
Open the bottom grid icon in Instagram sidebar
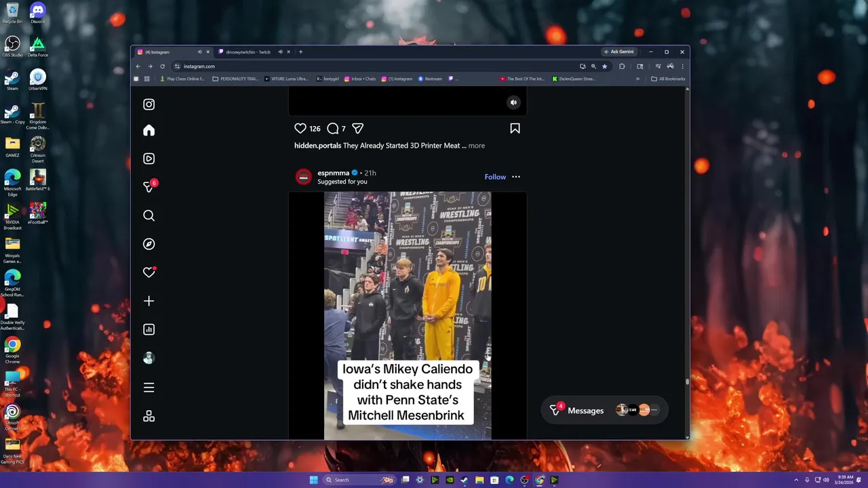pos(149,416)
